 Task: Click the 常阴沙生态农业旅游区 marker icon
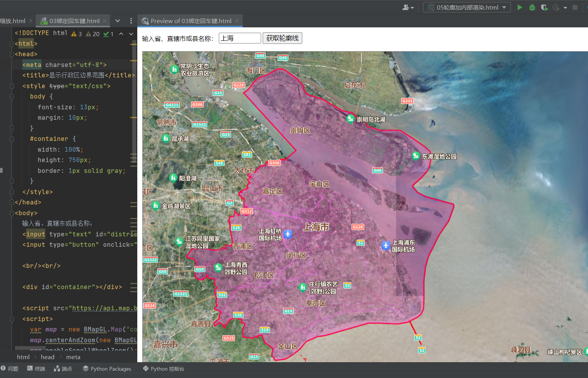point(174,69)
